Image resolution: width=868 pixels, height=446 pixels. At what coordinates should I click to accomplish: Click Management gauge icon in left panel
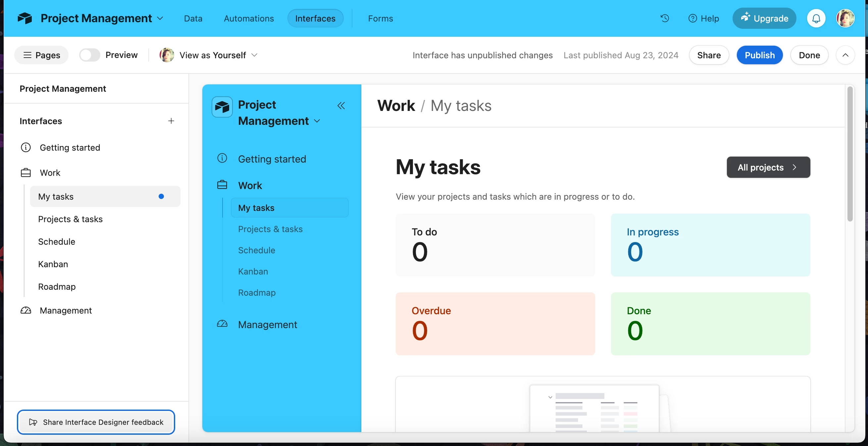[x=26, y=311]
